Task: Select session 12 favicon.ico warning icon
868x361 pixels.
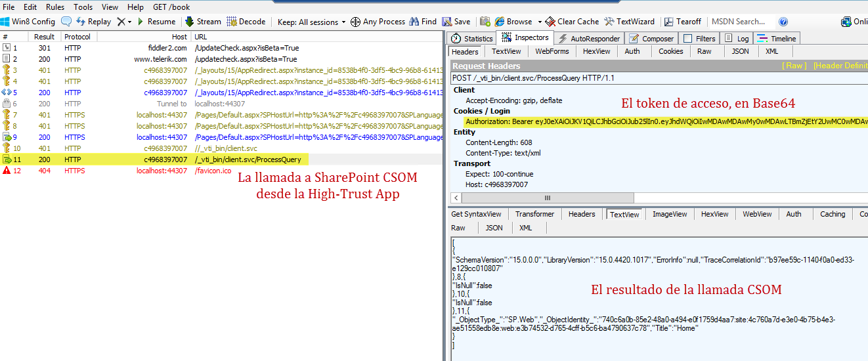Action: 6,171
